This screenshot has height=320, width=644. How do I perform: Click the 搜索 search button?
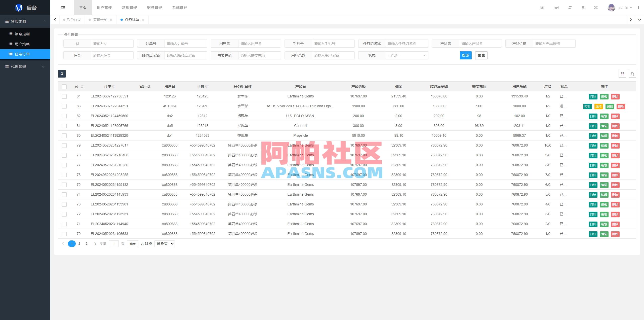[x=466, y=55]
